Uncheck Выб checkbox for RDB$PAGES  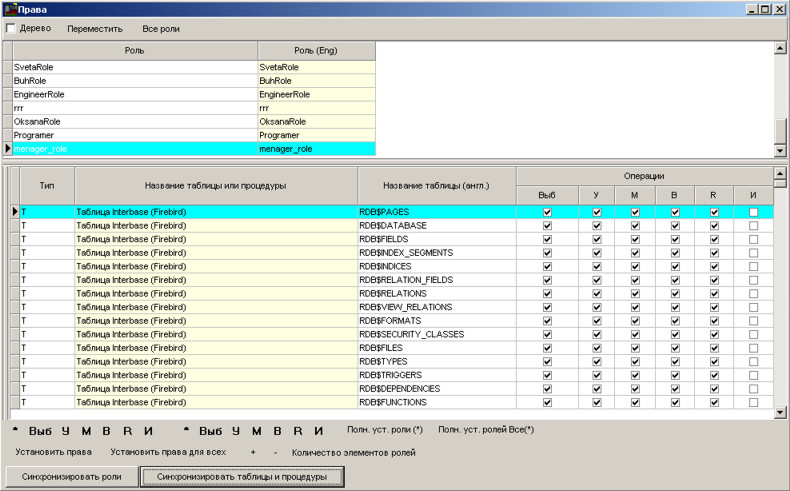pos(547,212)
